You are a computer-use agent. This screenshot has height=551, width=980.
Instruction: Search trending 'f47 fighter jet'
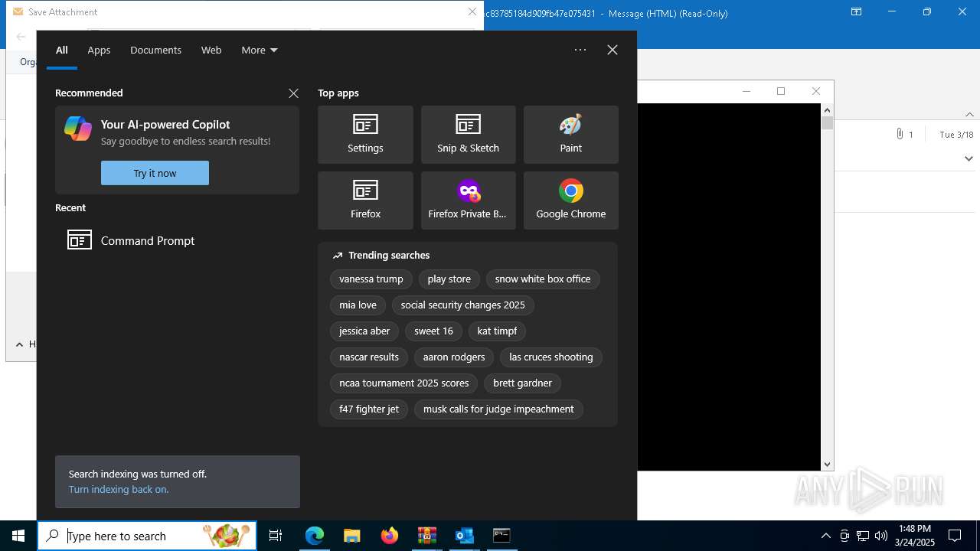pos(369,409)
